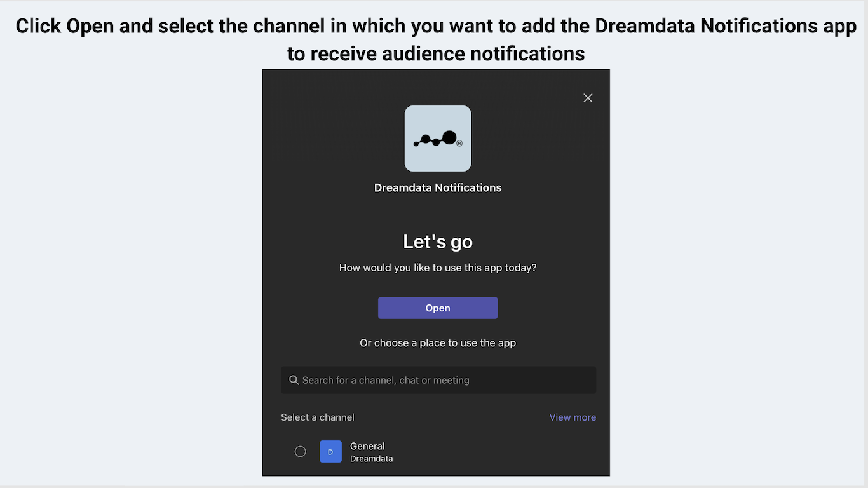Click the Dreamdata team name under General
Viewport: 868px width, 488px height.
coord(372,459)
